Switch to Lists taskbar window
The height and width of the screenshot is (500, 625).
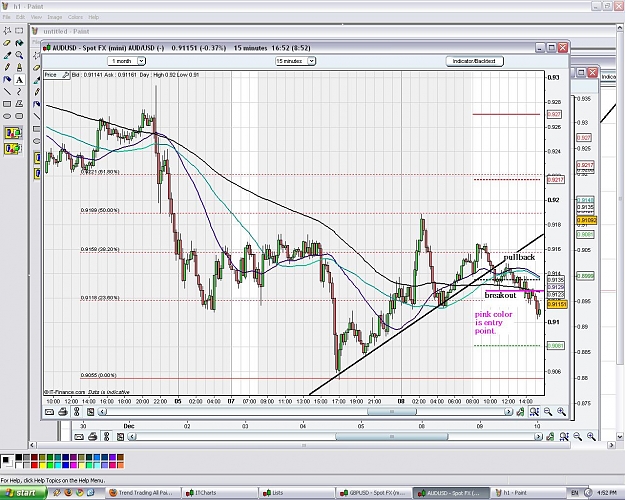point(296,493)
